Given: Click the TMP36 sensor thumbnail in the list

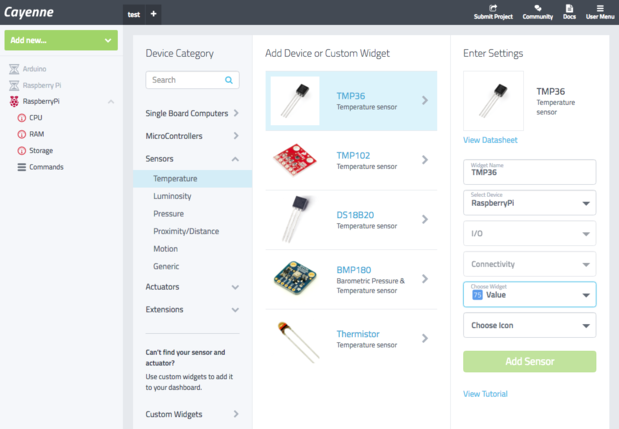Looking at the screenshot, I should pyautogui.click(x=295, y=101).
